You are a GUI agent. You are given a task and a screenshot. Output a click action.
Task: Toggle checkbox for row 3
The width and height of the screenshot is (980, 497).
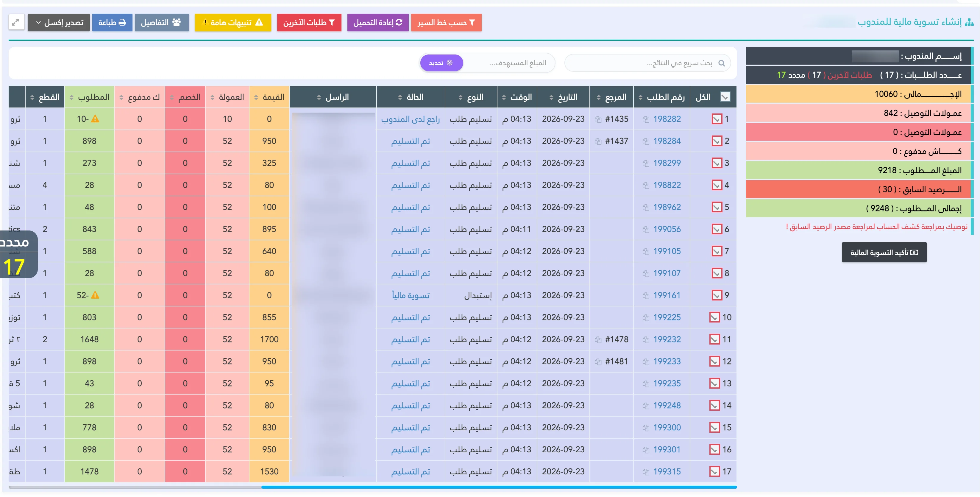coord(717,163)
